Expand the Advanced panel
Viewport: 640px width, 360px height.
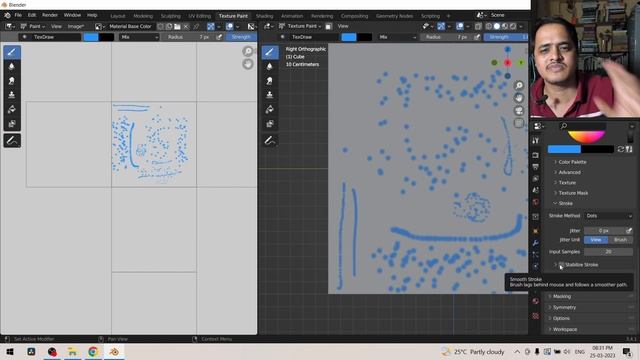(x=569, y=173)
